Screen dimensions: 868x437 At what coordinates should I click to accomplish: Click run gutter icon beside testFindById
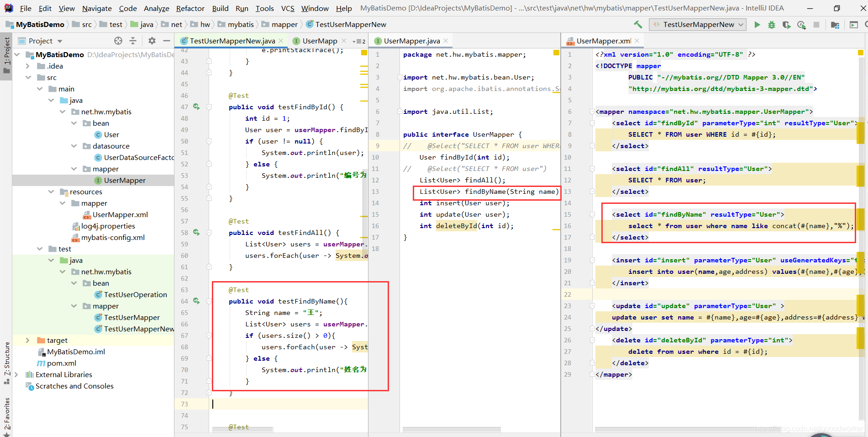(196, 107)
